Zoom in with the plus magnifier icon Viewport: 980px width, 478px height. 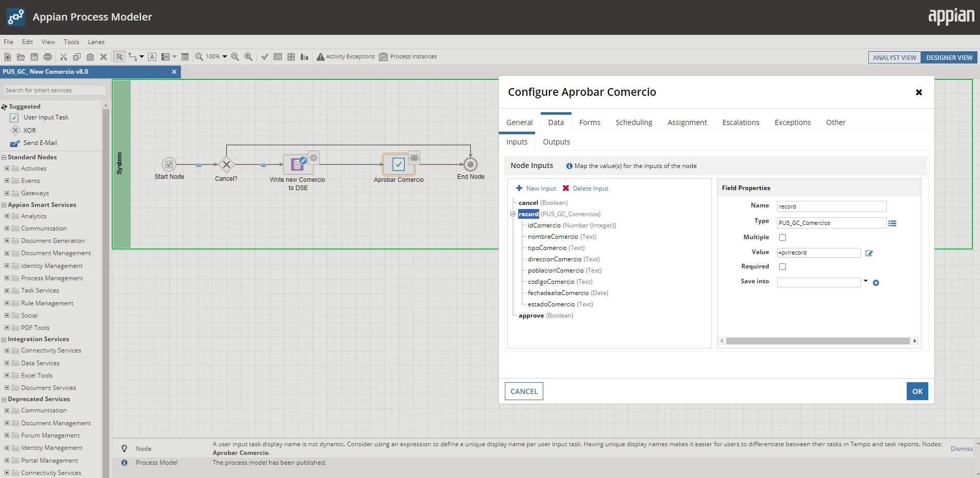(x=249, y=57)
